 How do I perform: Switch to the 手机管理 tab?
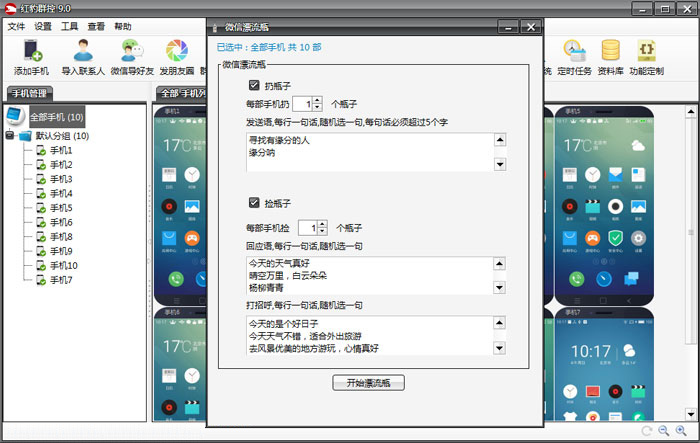click(x=29, y=93)
